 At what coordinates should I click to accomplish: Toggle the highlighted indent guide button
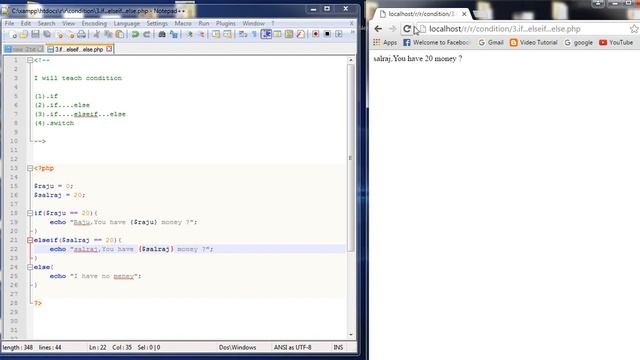point(266,35)
